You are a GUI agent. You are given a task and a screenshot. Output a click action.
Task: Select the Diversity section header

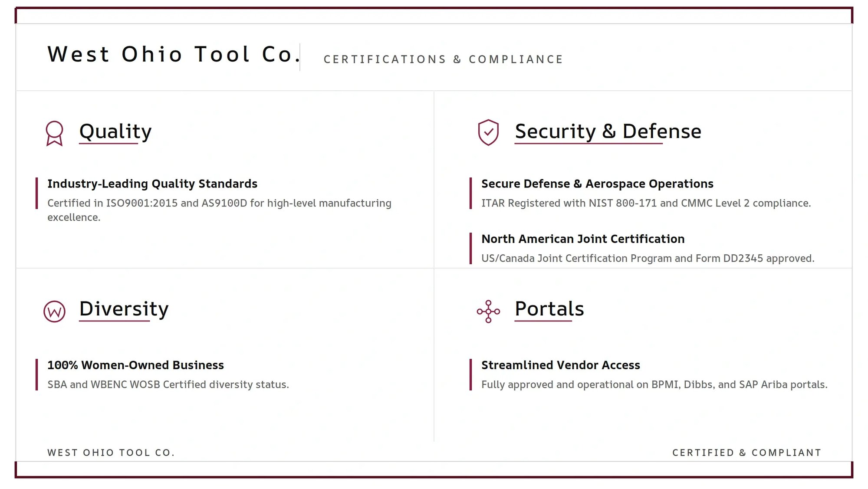123,309
